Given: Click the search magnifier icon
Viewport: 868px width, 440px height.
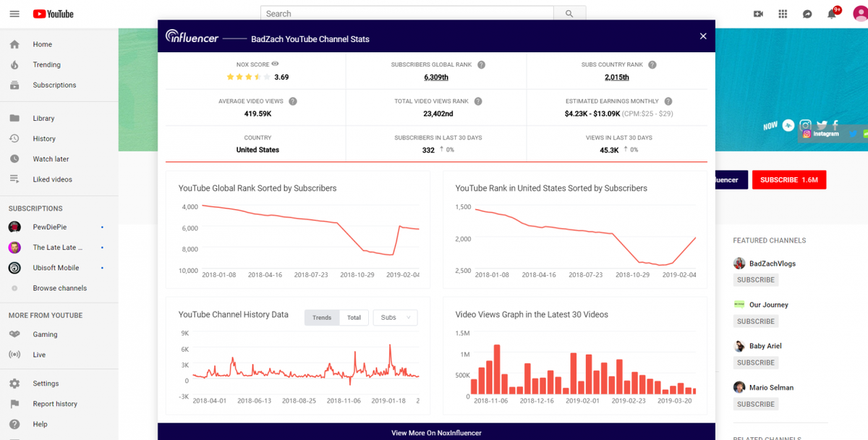Looking at the screenshot, I should click(569, 13).
